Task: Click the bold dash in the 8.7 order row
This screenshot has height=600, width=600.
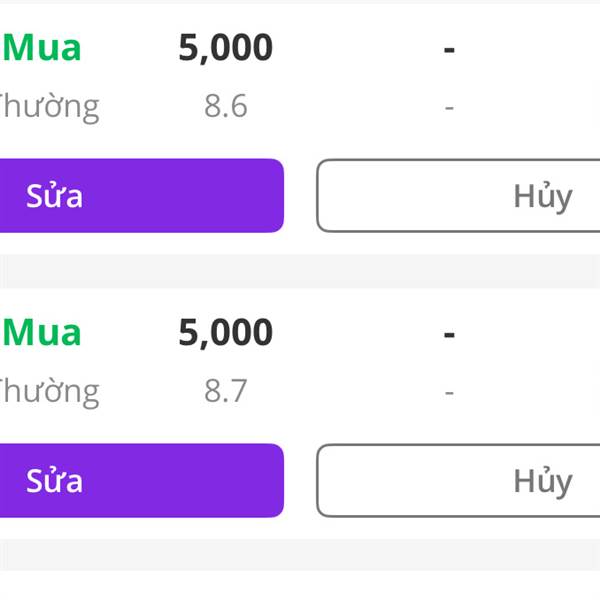Action: tap(449, 333)
